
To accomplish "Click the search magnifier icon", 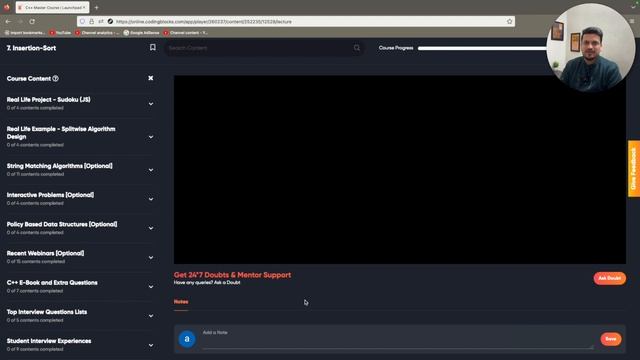I will 357,48.
